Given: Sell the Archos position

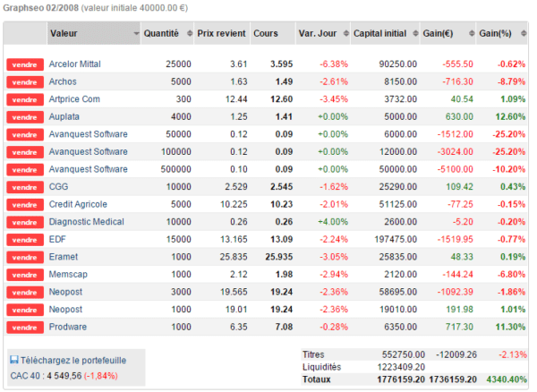Looking at the screenshot, I should [25, 81].
